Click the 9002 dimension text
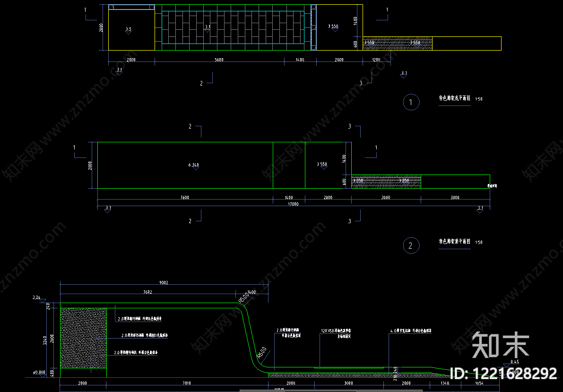The image size is (563, 392). (164, 282)
